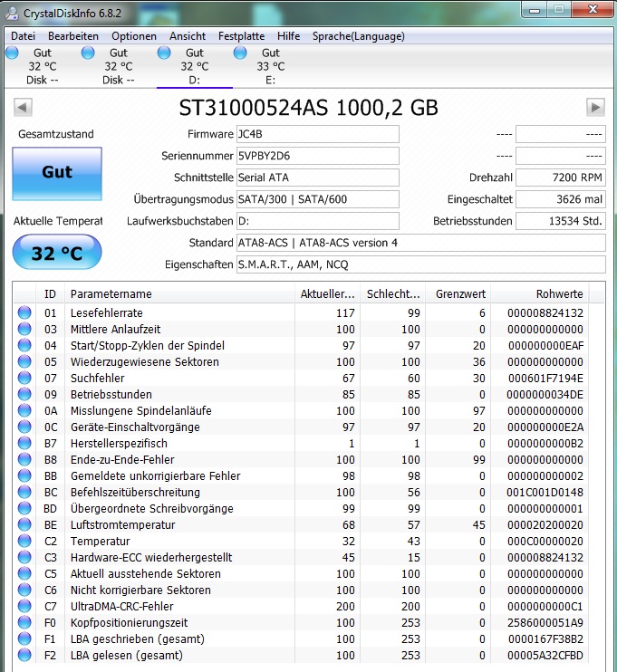
Task: Click the Gut health status button
Action: coord(57,174)
